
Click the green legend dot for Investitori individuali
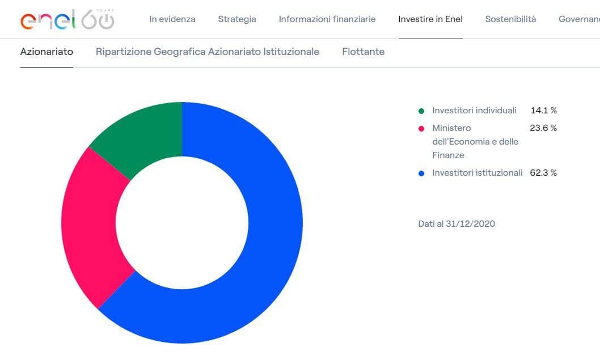click(421, 111)
